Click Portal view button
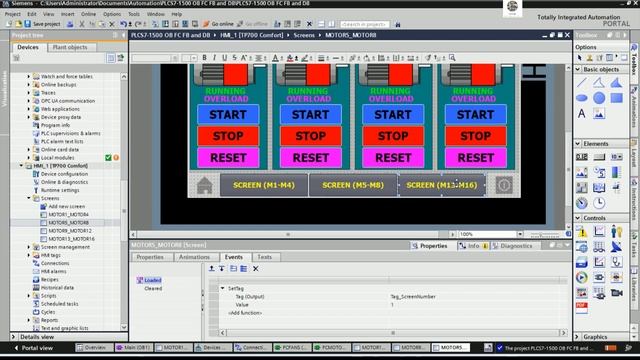Viewport: 640px width, 360px height. coord(33,348)
